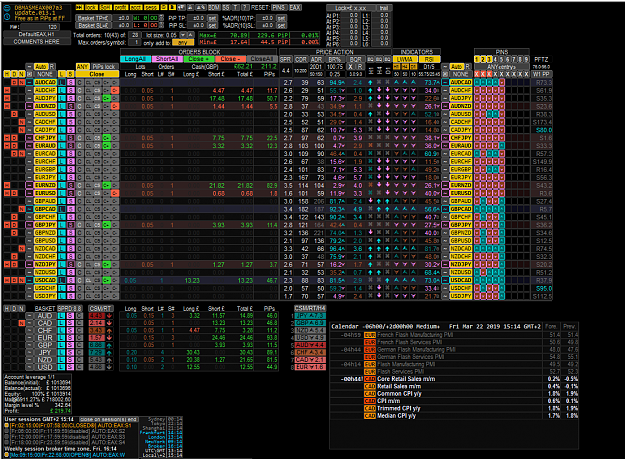Screen dimensions: 625x459
Task: Toggle PINS number 5 button
Action: click(x=501, y=59)
